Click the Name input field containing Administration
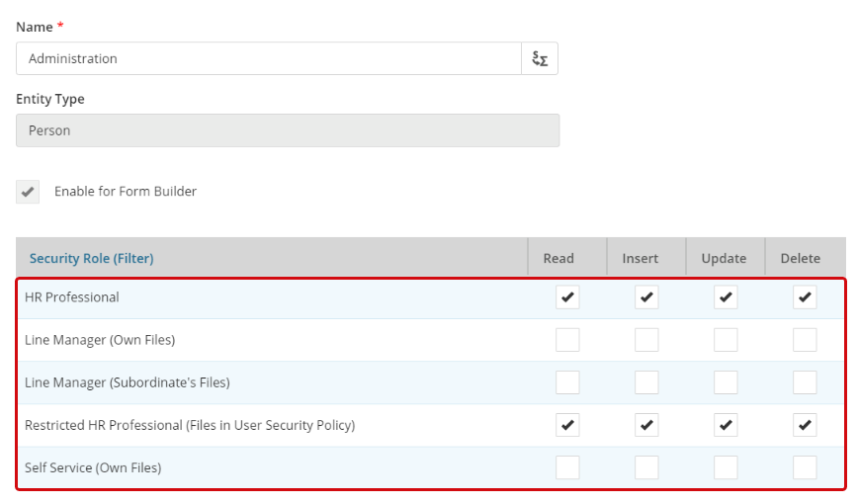Image resolution: width=858 pixels, height=504 pixels. click(268, 59)
